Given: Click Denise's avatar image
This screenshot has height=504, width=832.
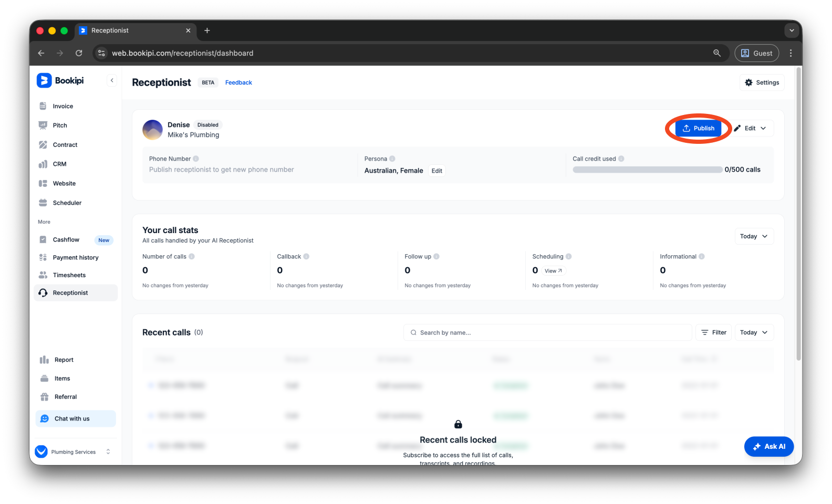Looking at the screenshot, I should [153, 130].
